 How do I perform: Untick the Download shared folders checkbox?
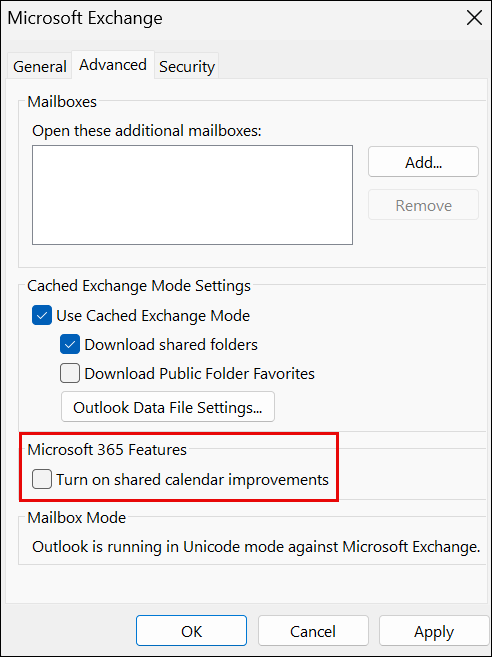70,344
